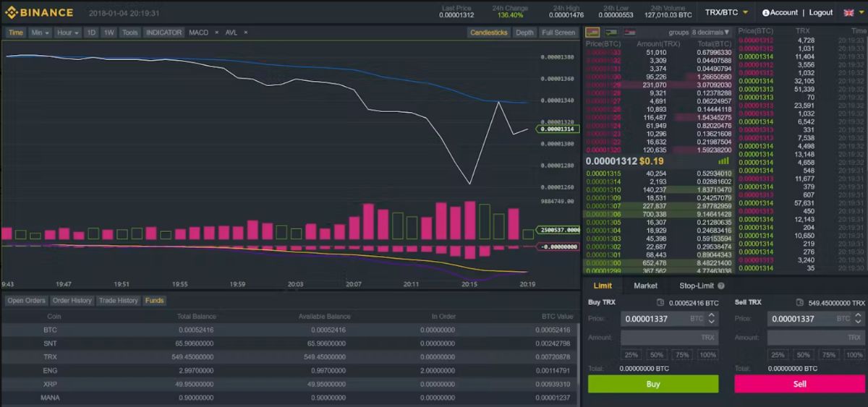Click the wallet icon beside Buy TRX balance
The image size is (868, 407).
tap(660, 303)
